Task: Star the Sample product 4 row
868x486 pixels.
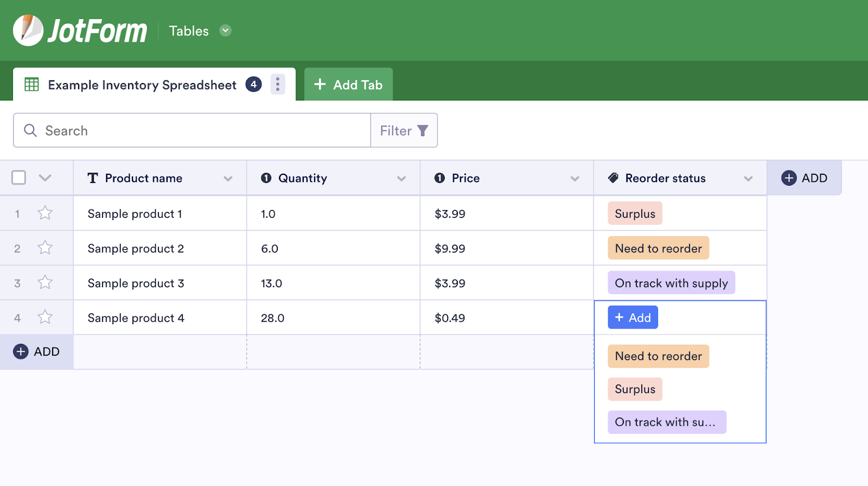Action: point(45,317)
